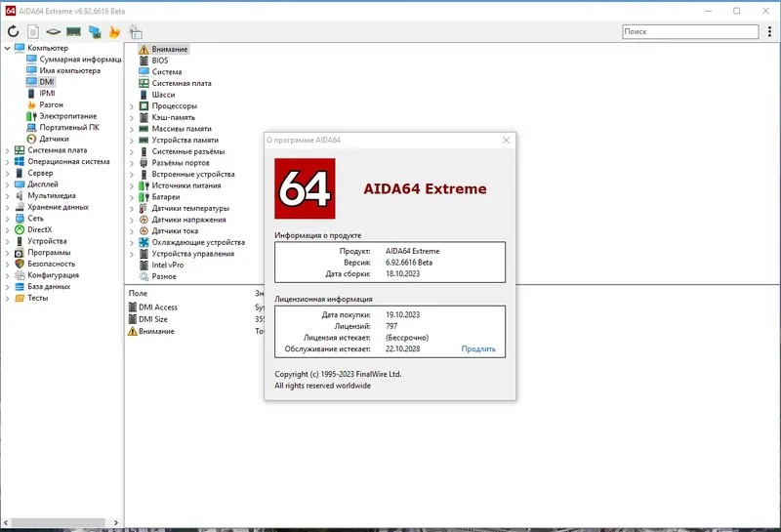This screenshot has width=781, height=532.
Task: Open the Report page icon in toolbar
Action: coord(33,32)
